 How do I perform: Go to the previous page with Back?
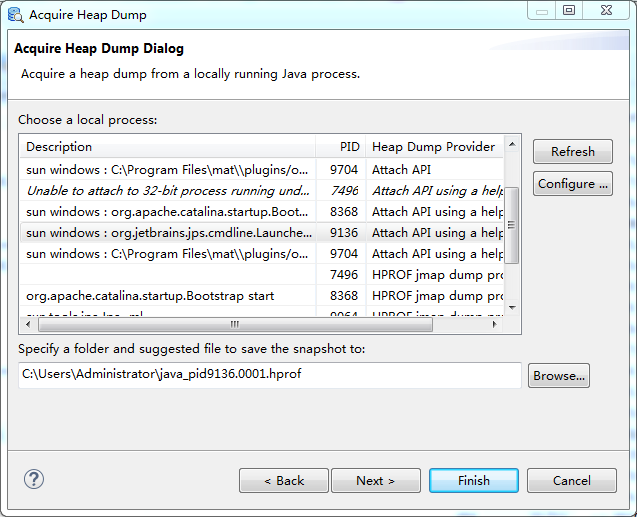(284, 480)
